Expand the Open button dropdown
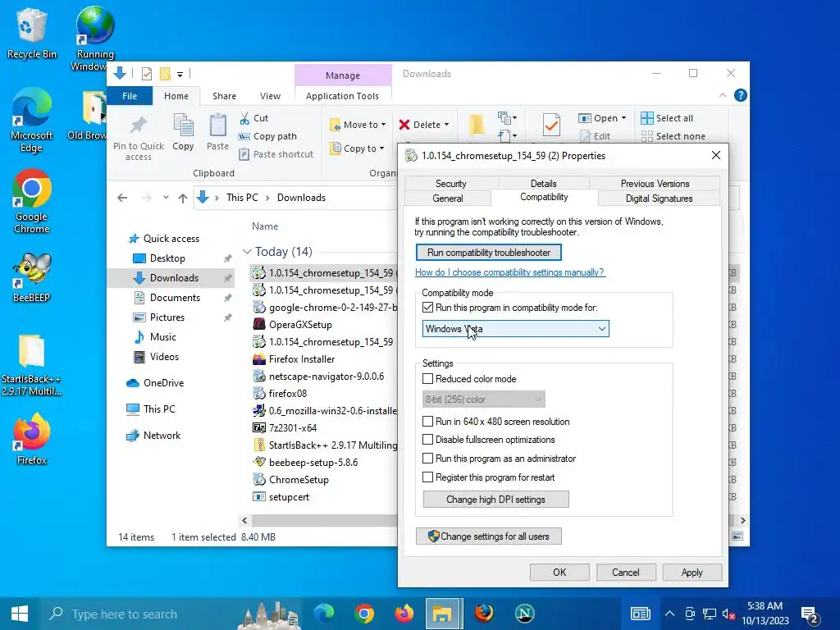840x630 pixels. click(x=623, y=118)
